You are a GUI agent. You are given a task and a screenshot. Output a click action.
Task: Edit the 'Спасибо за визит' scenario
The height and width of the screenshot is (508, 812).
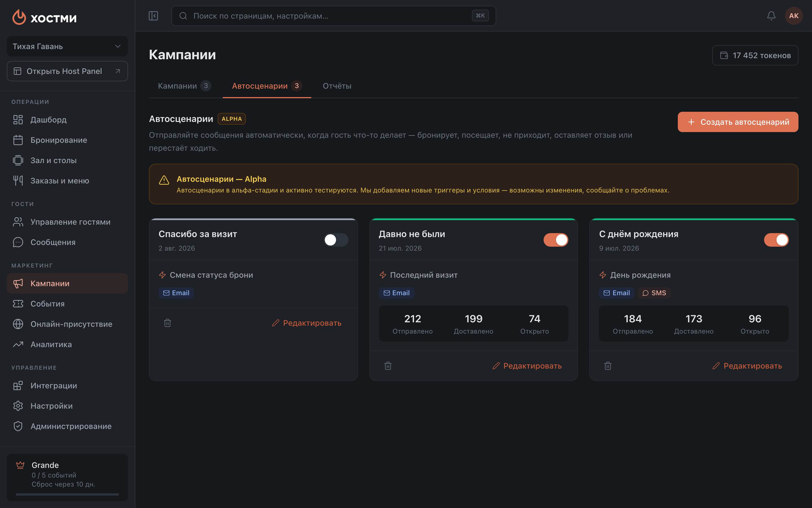307,323
